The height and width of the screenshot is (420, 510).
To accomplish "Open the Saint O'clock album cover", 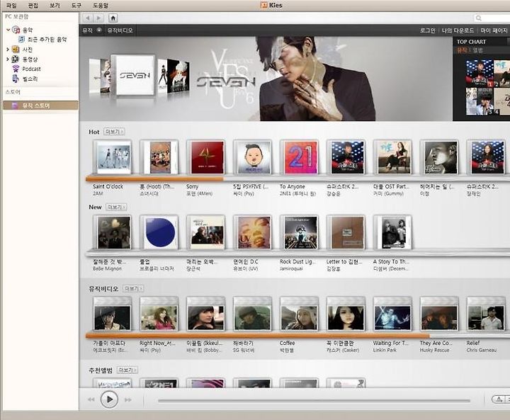I will point(113,158).
